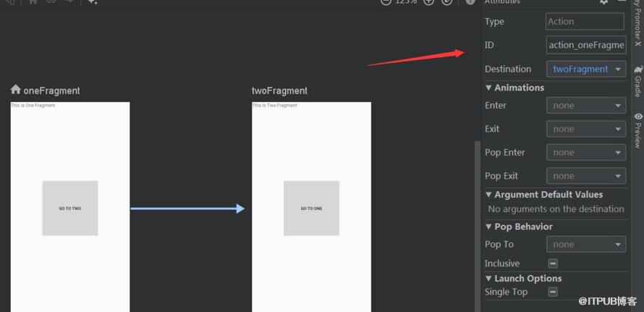Open the Gradle side tab
Viewport: 644px width, 312px height.
point(638,81)
